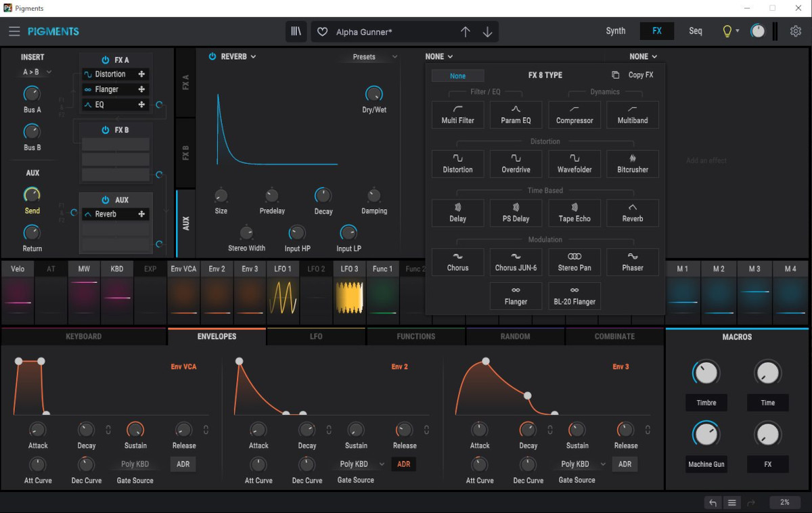Toggle AUX bus power on/off

[106, 200]
